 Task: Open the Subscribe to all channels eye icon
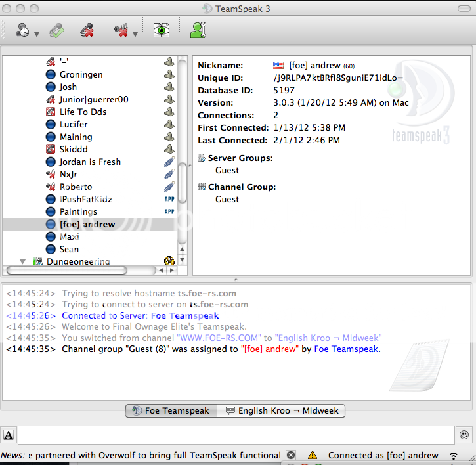pos(162,30)
